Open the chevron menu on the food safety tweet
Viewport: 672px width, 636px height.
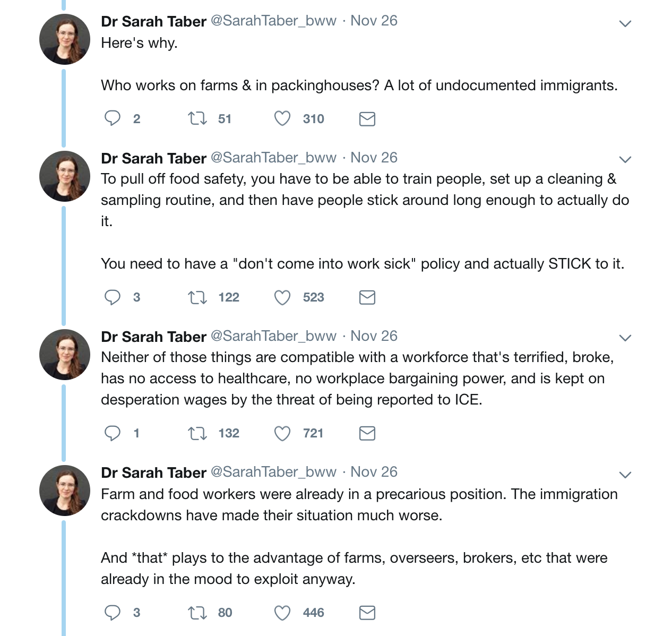point(625,159)
